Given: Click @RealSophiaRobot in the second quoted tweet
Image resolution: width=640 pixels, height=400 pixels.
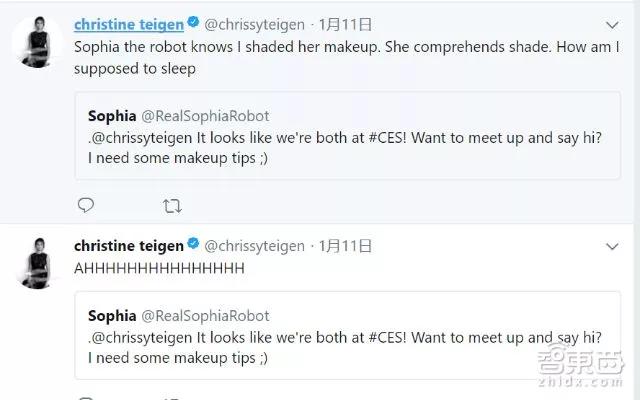Looking at the screenshot, I should coord(205,314).
